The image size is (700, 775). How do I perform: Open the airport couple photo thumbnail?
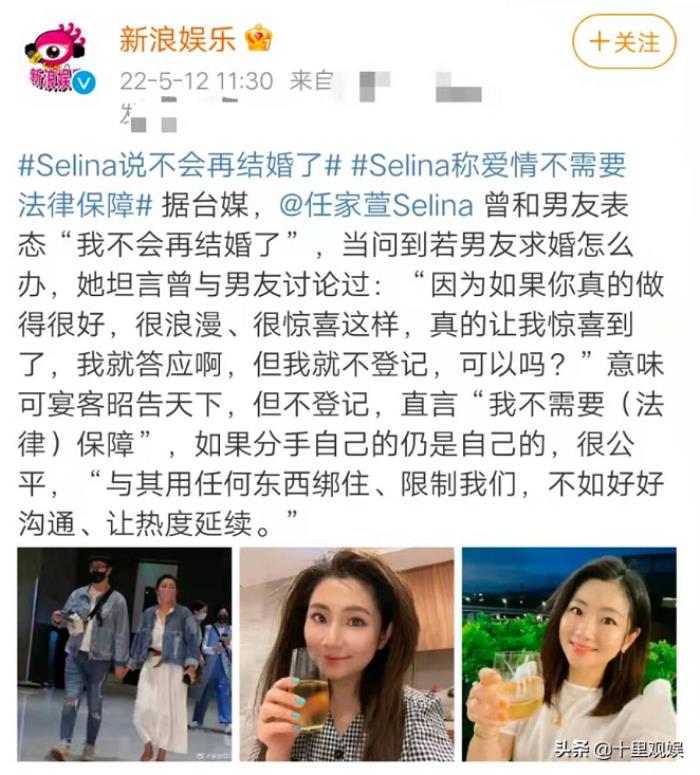tap(125, 654)
